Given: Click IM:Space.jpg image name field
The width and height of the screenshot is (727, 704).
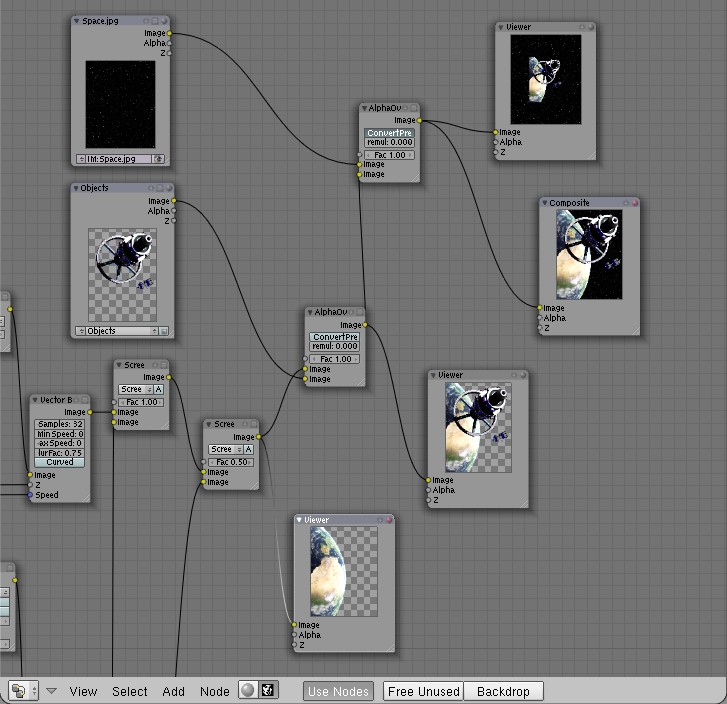Looking at the screenshot, I should (x=119, y=159).
